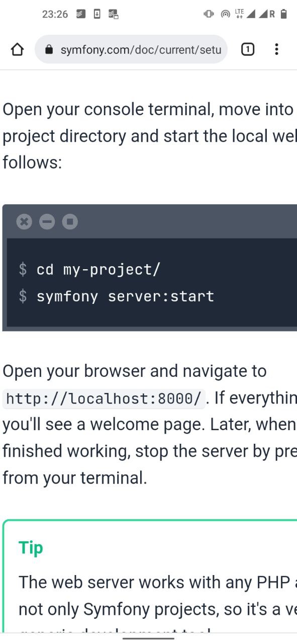Tap the padlock site security icon
297x644 pixels.
(x=49, y=49)
